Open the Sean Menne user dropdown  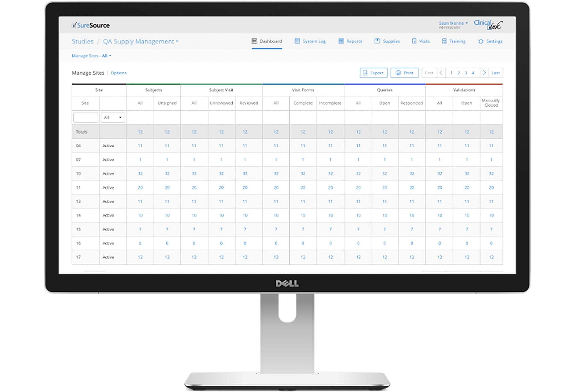pyautogui.click(x=453, y=23)
